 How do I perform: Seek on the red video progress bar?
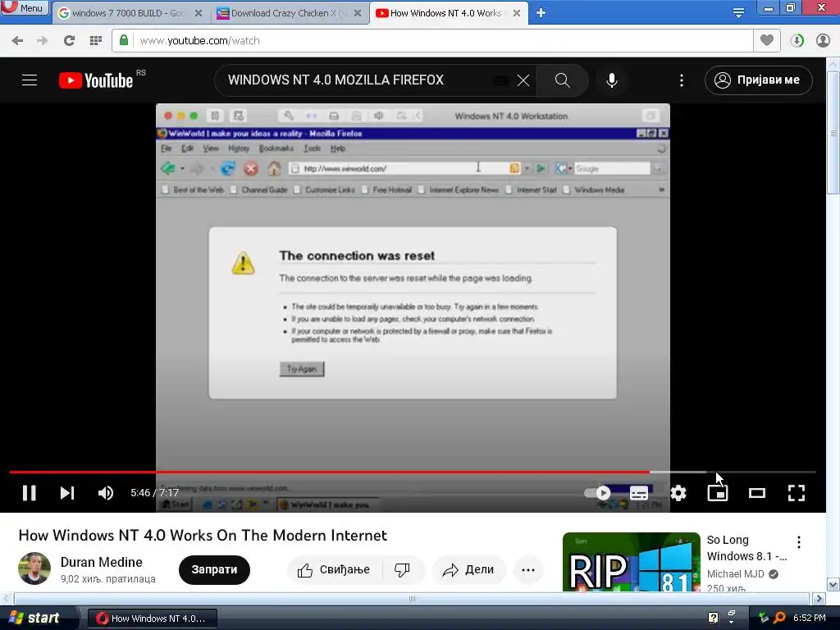point(330,472)
